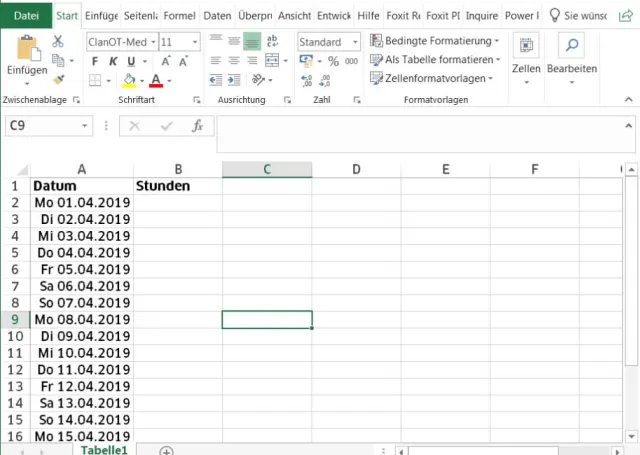This screenshot has width=640, height=455.
Task: Open the ClanOT-Med font name dropdown
Action: [x=153, y=42]
